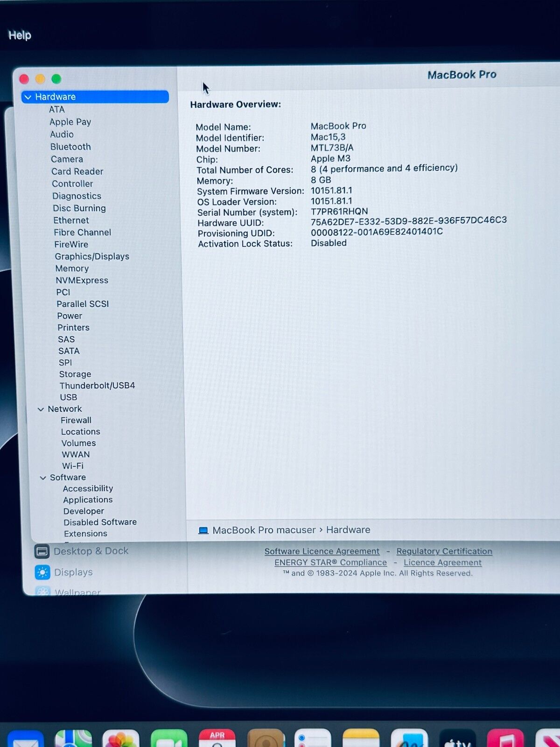
Task: Click the serial number value T7PR61RHQN
Action: [x=339, y=211]
